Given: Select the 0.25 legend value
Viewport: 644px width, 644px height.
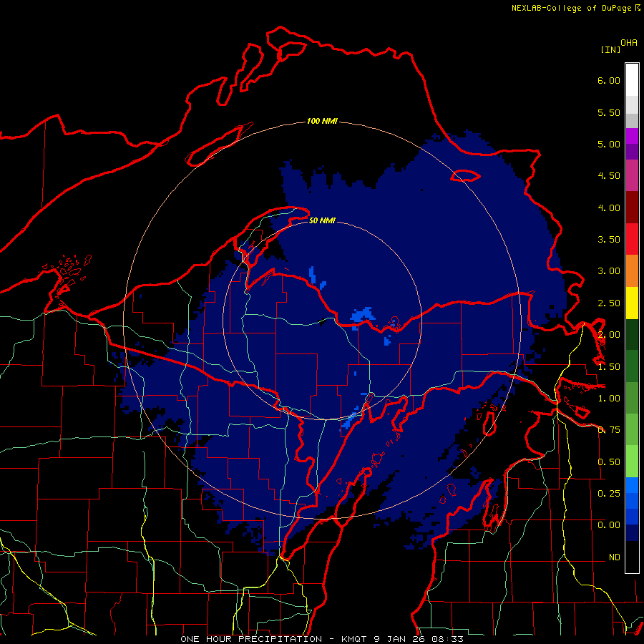Looking at the screenshot, I should click(609, 493).
